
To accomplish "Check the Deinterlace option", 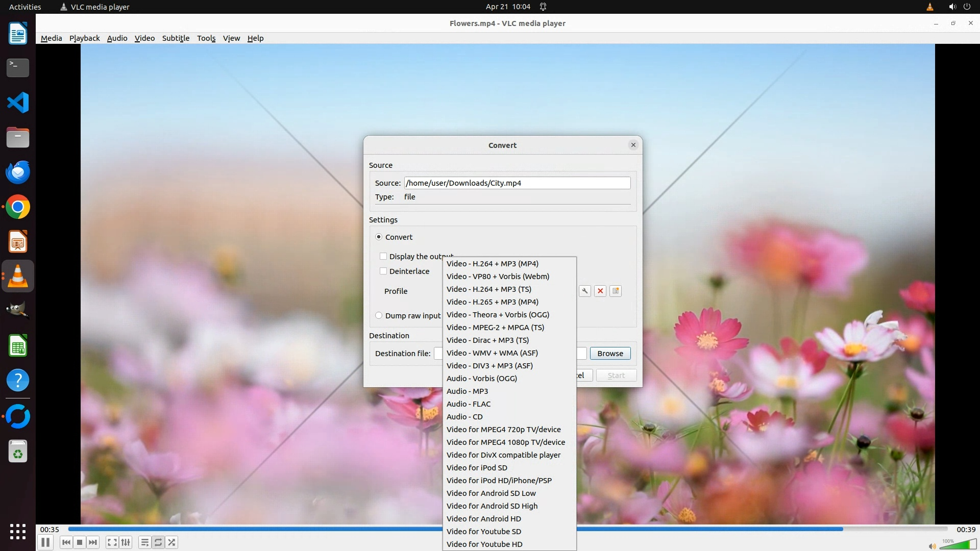I will (383, 271).
